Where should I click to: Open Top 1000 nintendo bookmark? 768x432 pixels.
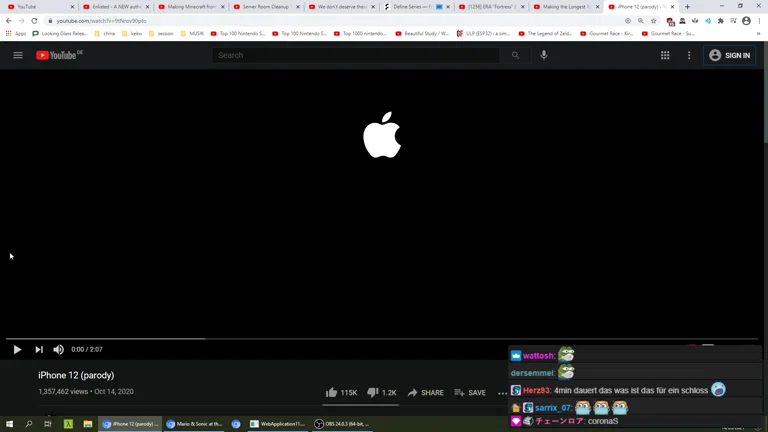(360, 34)
